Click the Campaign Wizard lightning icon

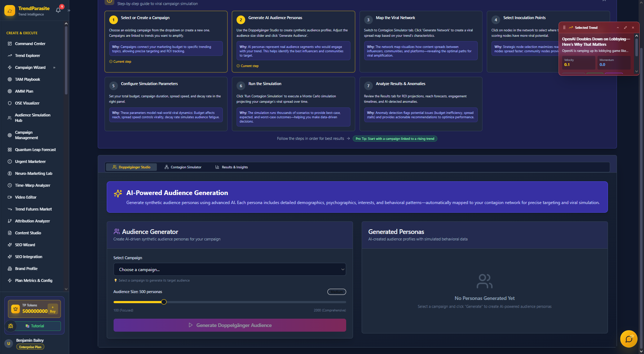click(10, 67)
